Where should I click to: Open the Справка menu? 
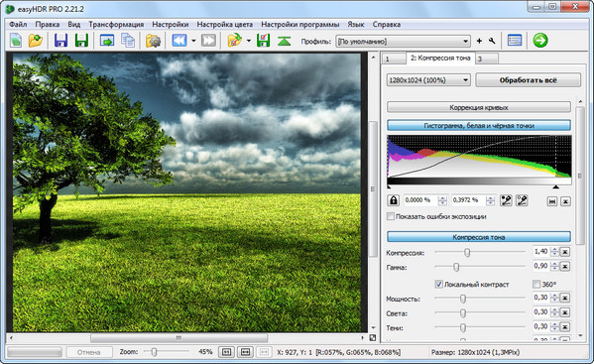pos(387,24)
